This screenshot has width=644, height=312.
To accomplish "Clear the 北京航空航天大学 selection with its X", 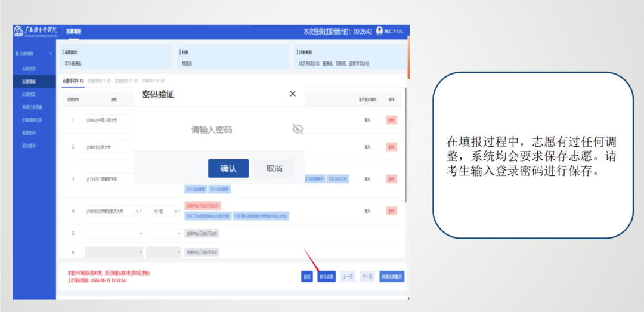I will coord(138,211).
